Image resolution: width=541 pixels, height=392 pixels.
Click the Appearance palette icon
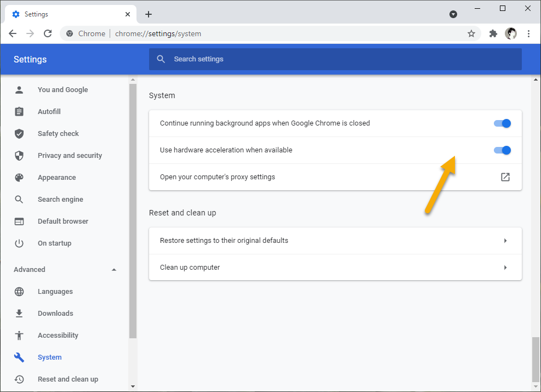click(20, 177)
